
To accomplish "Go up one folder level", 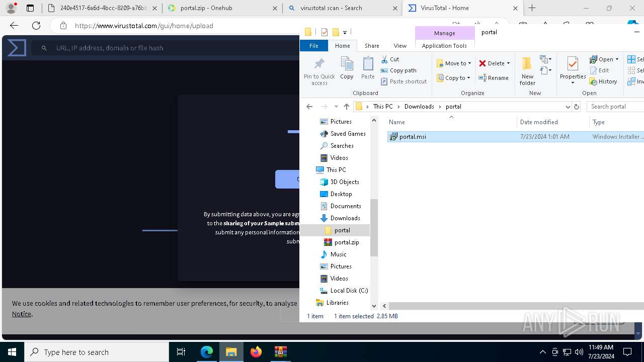I will point(346,107).
